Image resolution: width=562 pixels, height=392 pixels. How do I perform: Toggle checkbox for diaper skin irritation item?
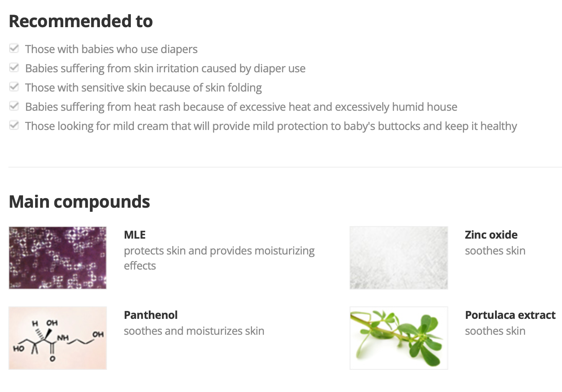(x=14, y=68)
